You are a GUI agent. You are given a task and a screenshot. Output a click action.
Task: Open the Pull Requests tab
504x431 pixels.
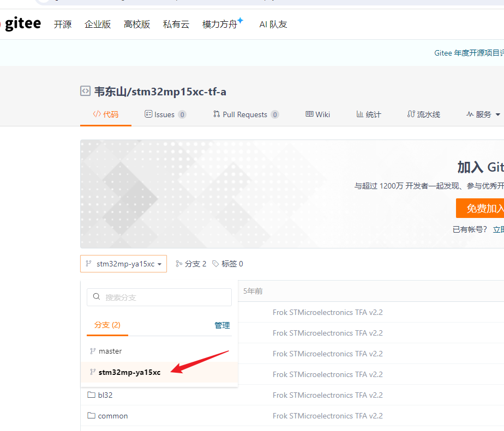click(x=245, y=114)
